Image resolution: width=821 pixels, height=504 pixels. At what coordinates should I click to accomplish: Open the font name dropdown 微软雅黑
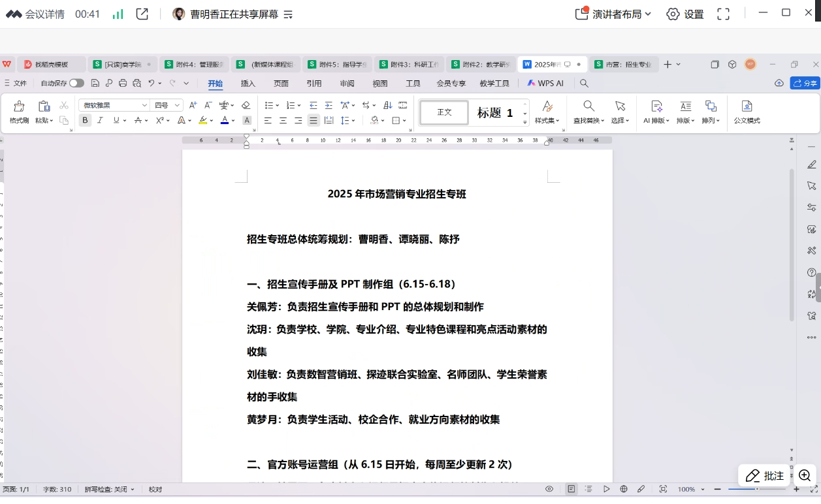click(114, 105)
